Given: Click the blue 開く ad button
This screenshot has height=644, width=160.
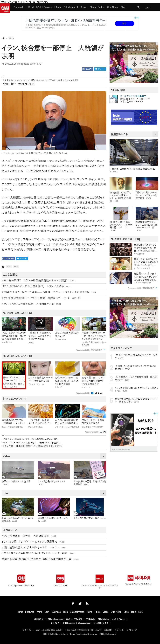Looking at the screenshot, I should coord(124,24).
